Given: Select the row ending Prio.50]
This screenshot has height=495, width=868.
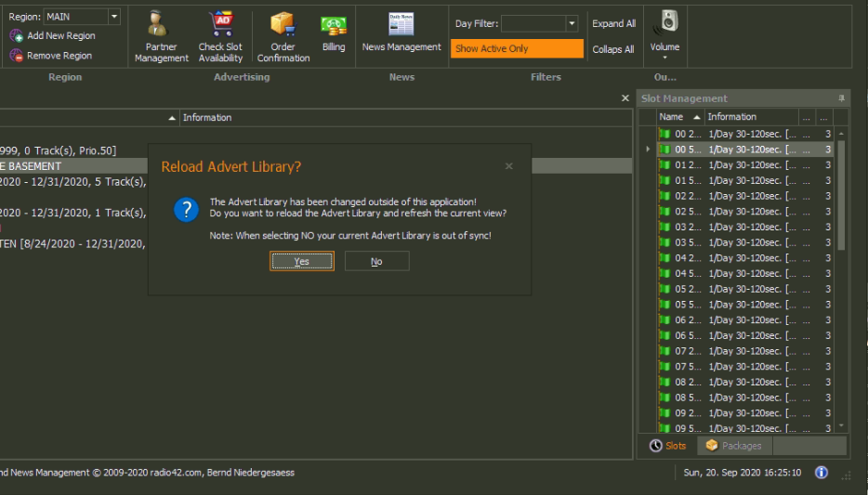Looking at the screenshot, I should coord(59,150).
